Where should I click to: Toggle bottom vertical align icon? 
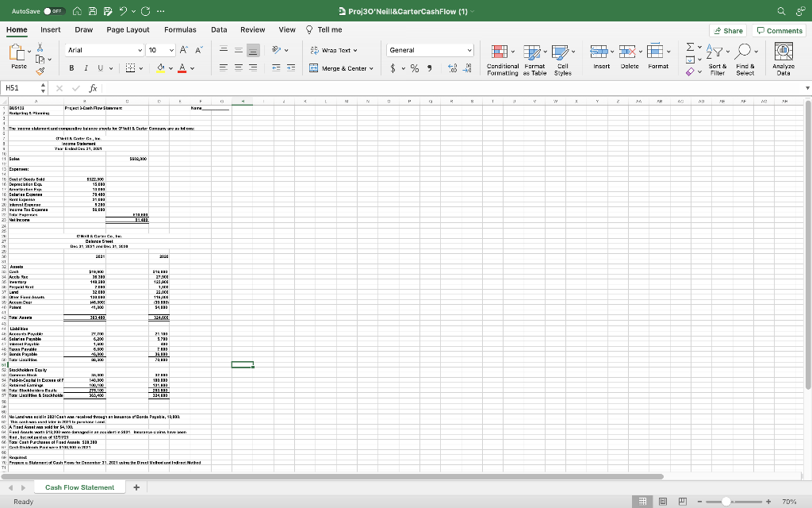tap(253, 50)
